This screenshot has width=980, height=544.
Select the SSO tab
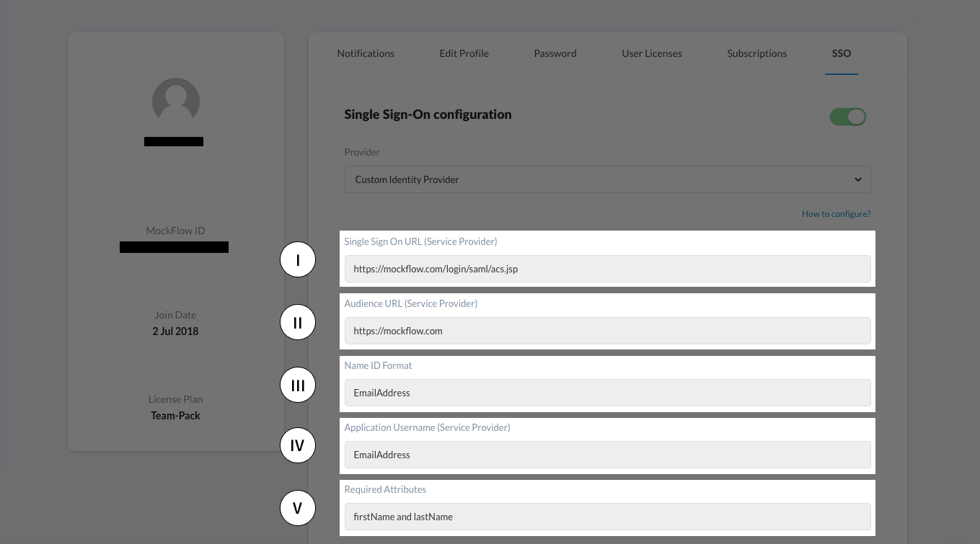(x=842, y=53)
